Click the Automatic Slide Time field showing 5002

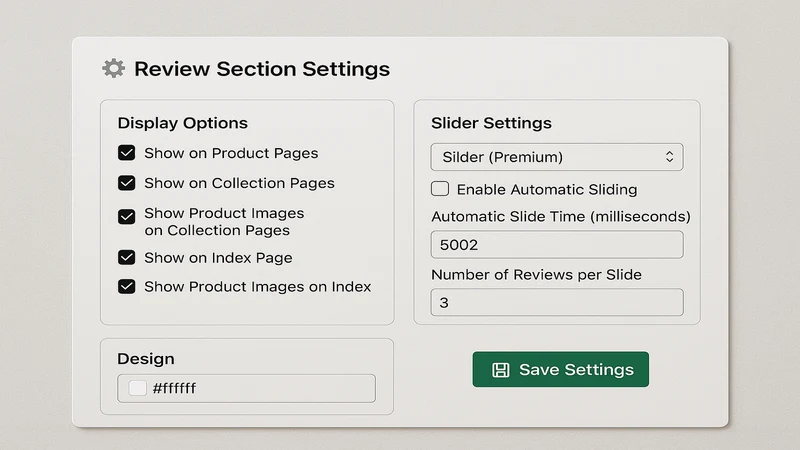[557, 244]
